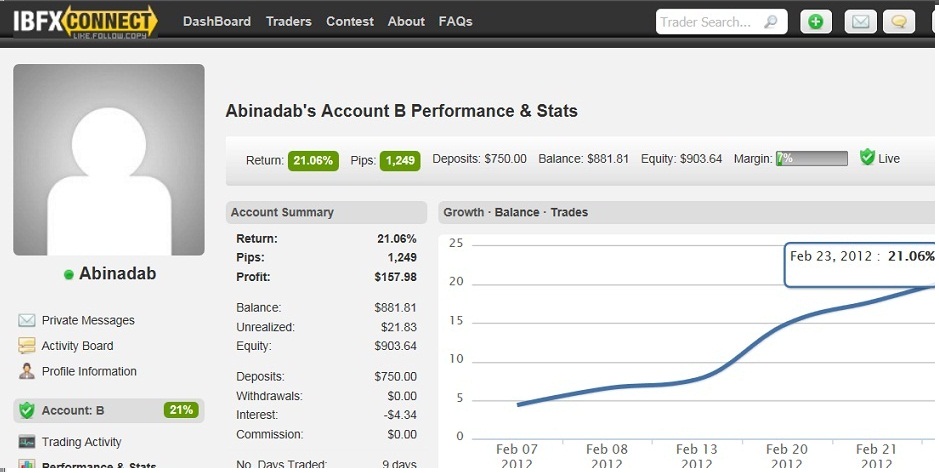Open the Private Messages link

88,321
